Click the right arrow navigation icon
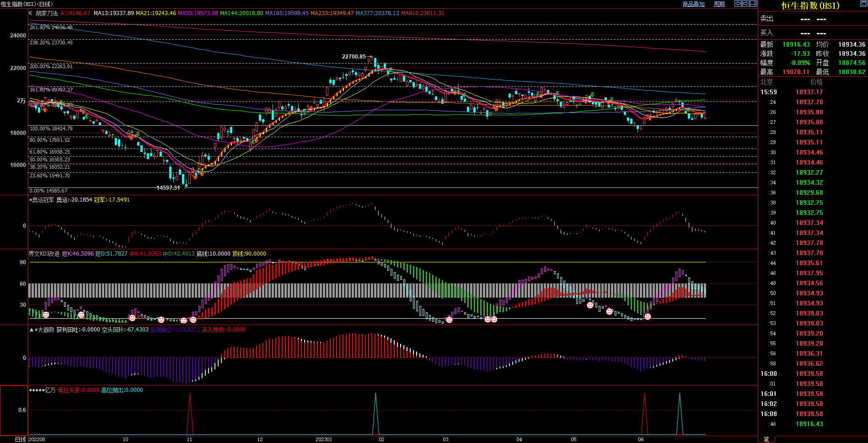The image size is (868, 443). tap(745, 4)
